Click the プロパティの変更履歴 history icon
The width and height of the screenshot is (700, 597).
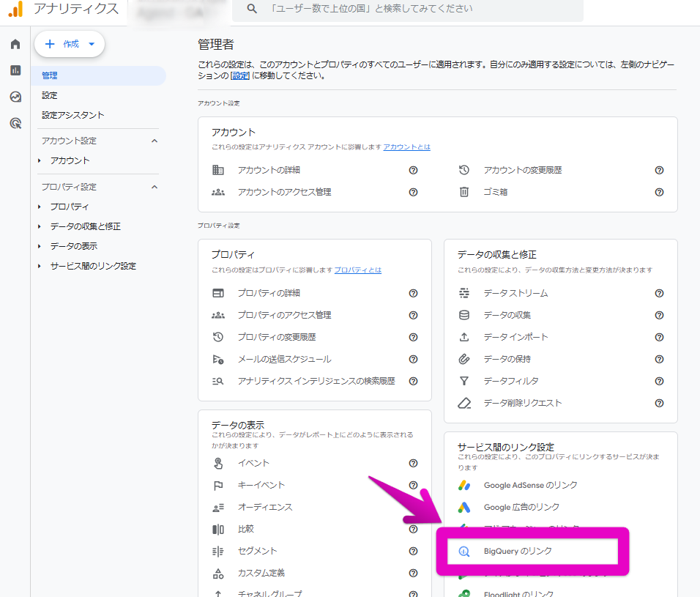point(218,337)
